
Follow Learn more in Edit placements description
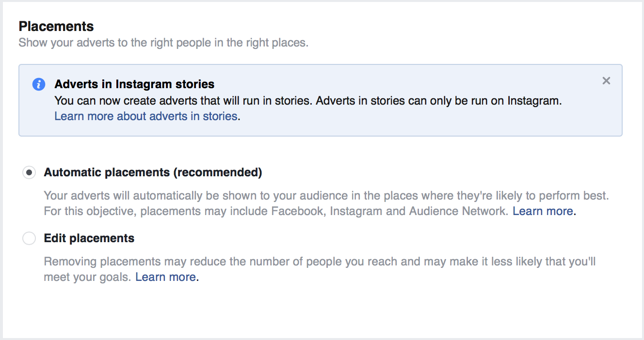(x=165, y=277)
